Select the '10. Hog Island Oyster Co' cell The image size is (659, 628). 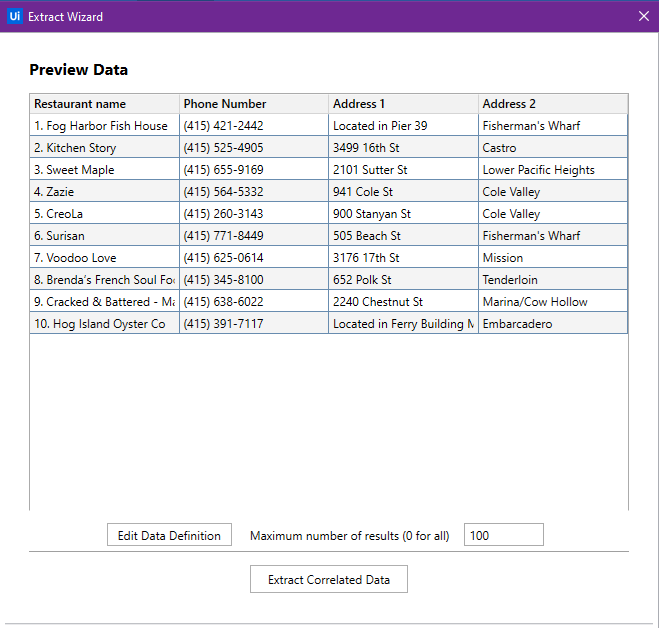[x=105, y=324]
